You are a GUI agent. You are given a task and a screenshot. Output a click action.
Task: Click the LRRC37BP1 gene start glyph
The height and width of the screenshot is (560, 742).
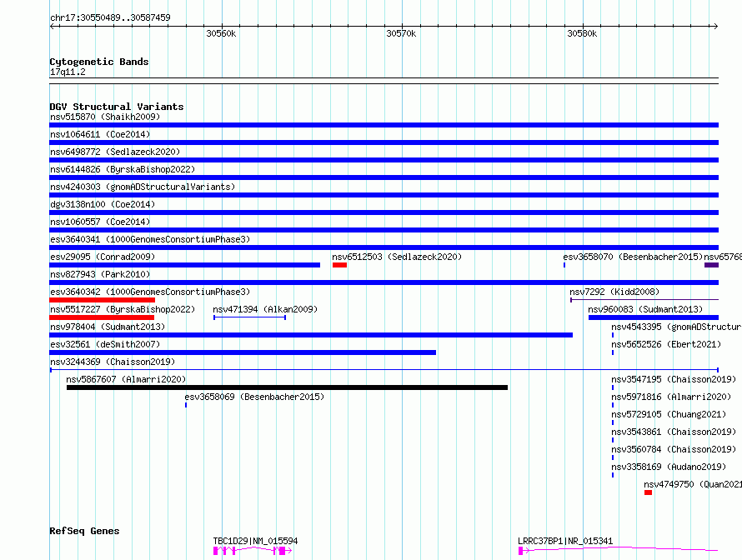point(520,551)
